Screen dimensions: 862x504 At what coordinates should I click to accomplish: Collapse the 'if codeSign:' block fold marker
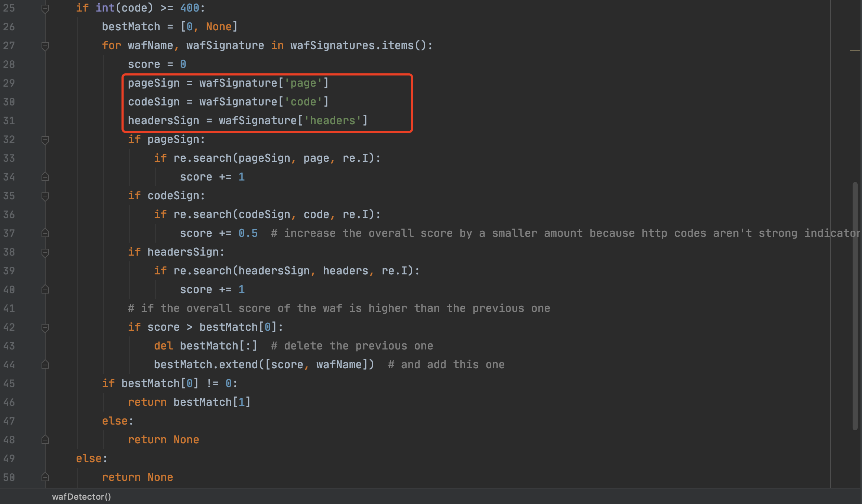tap(45, 196)
